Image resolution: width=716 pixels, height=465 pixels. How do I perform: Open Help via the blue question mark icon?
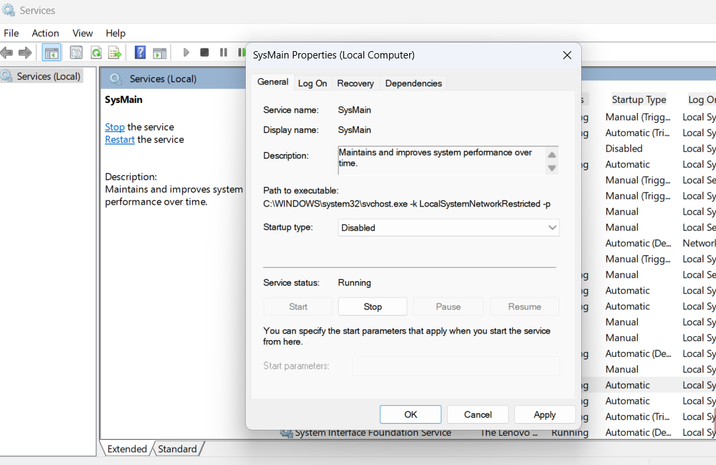[x=140, y=53]
